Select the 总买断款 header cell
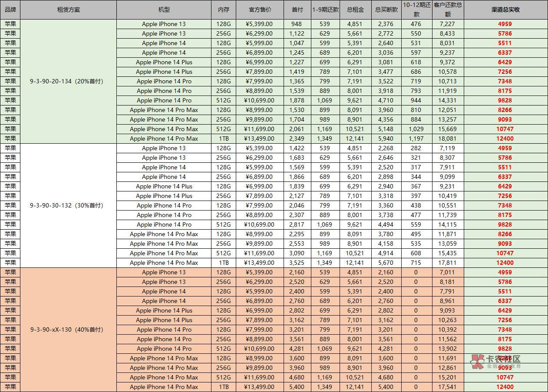 [386, 10]
